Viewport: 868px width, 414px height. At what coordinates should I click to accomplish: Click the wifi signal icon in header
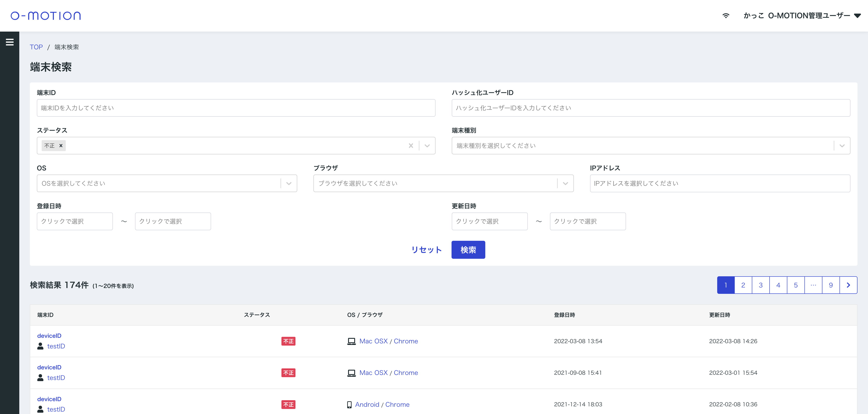pos(726,16)
